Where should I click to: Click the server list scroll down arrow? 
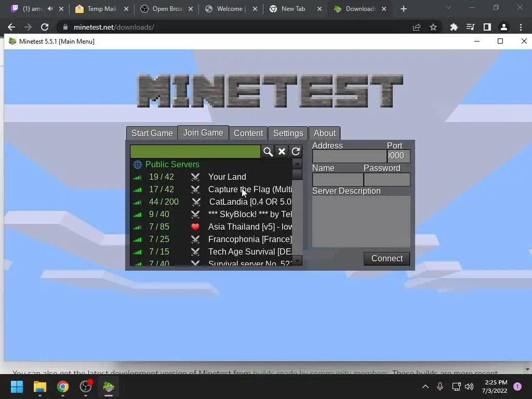(x=297, y=260)
